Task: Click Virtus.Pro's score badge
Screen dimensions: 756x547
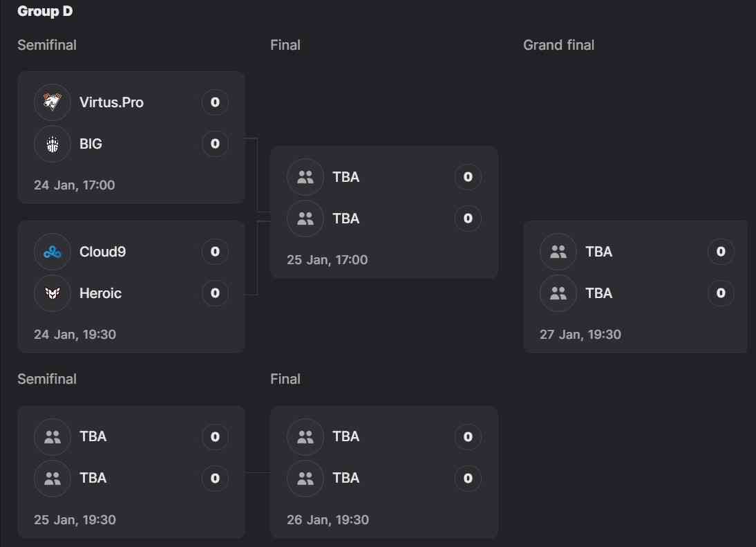Action: click(x=215, y=102)
